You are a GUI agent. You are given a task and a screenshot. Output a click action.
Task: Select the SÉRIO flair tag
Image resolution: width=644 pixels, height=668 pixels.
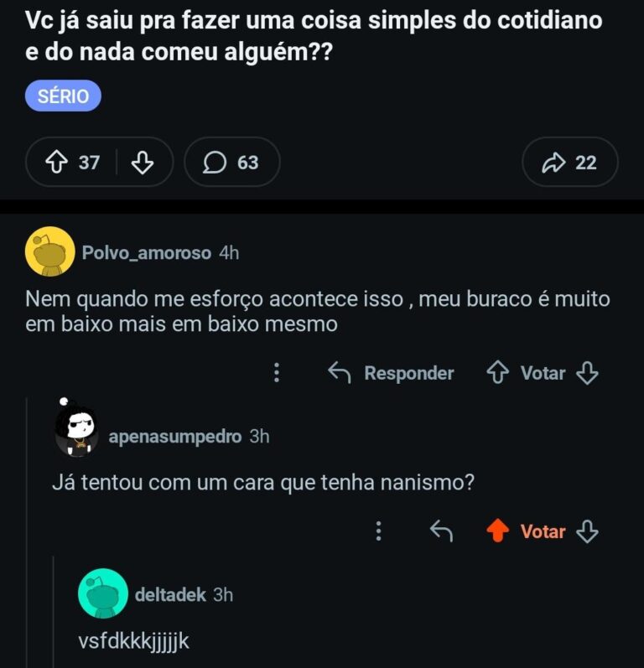click(63, 96)
